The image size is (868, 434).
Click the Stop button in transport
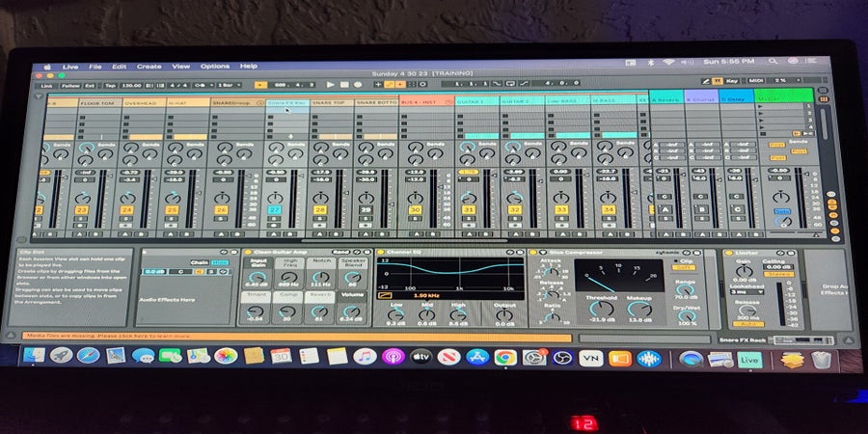(345, 85)
